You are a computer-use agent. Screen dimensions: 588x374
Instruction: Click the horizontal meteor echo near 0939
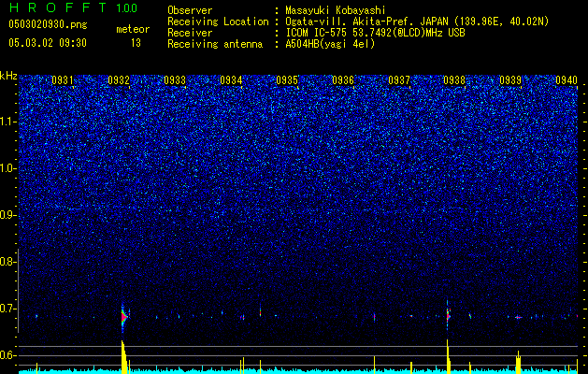point(518,317)
